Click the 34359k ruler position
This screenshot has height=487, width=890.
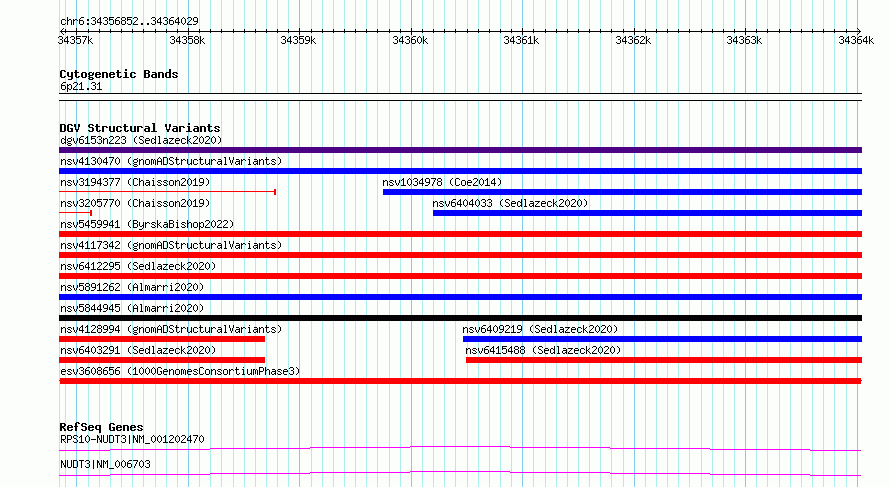pos(299,40)
